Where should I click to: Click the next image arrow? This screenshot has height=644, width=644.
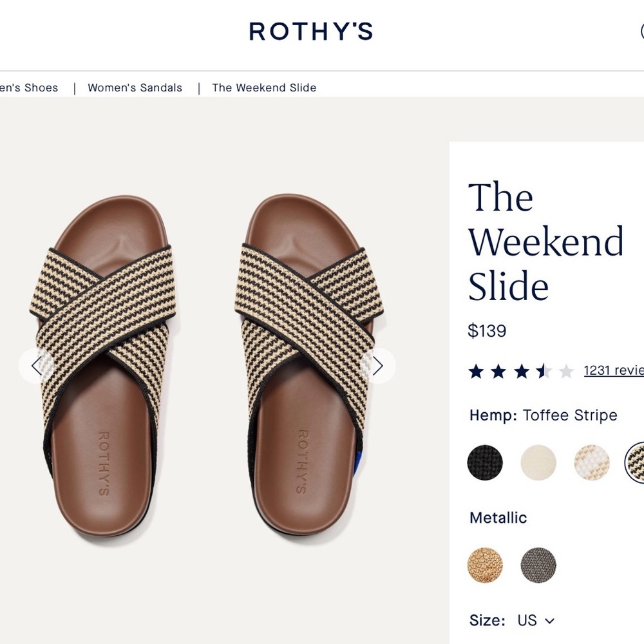379,365
